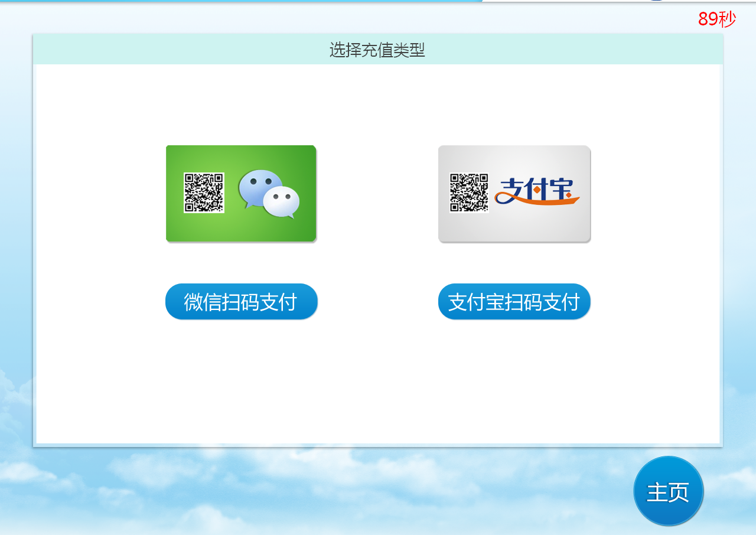Click the 宝 character in the Alipay logo
The width and height of the screenshot is (756, 535).
click(565, 188)
